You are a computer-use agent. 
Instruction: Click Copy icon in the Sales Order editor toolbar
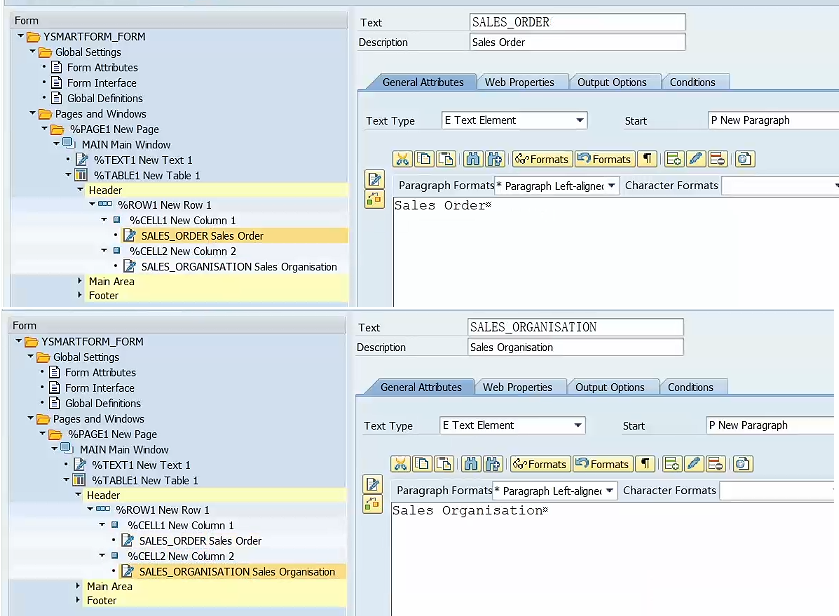click(424, 159)
